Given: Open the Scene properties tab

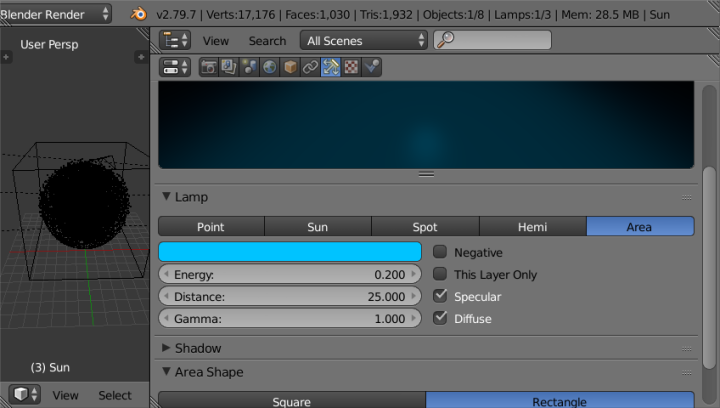Looking at the screenshot, I should click(249, 67).
